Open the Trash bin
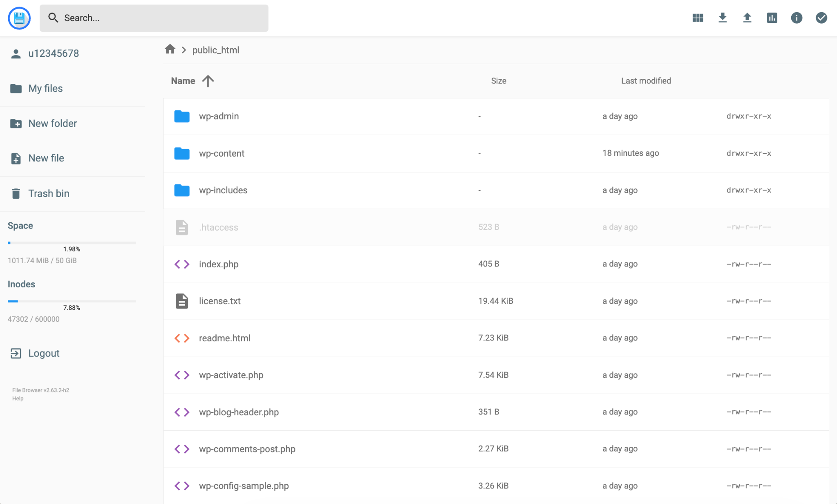Screen dimensions: 837x504 (x=40, y=193)
